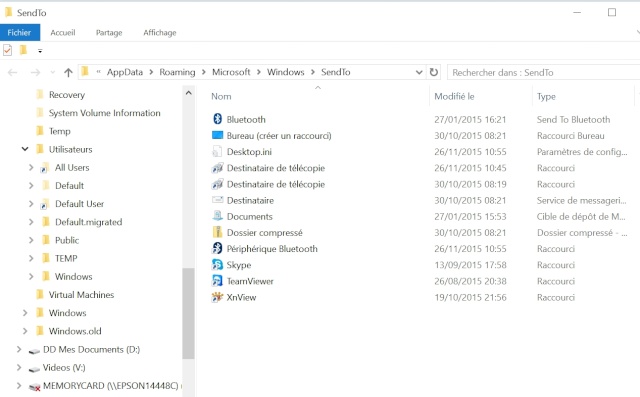The height and width of the screenshot is (397, 640).
Task: Select Default User in the tree
Action: click(80, 204)
